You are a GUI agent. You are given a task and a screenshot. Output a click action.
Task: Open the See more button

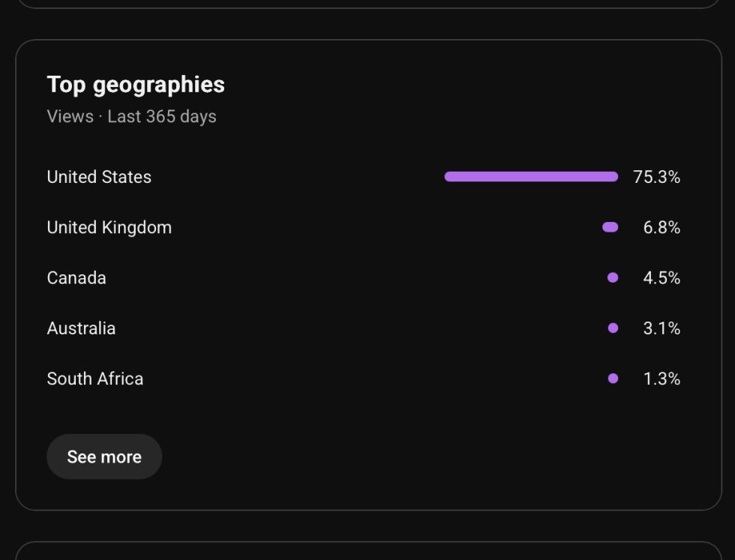click(x=104, y=457)
